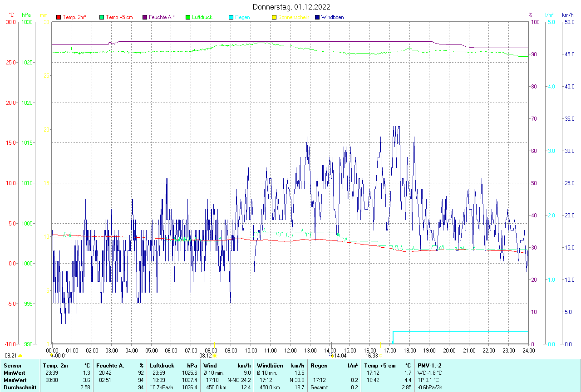Click the average pressure value 1026.4
581x392 pixels.
tap(190, 387)
